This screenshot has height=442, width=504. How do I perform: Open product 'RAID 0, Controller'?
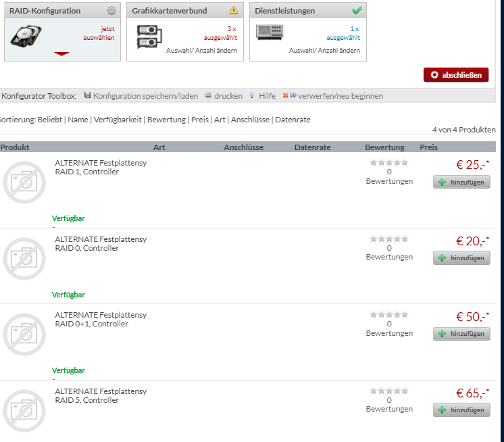click(101, 244)
